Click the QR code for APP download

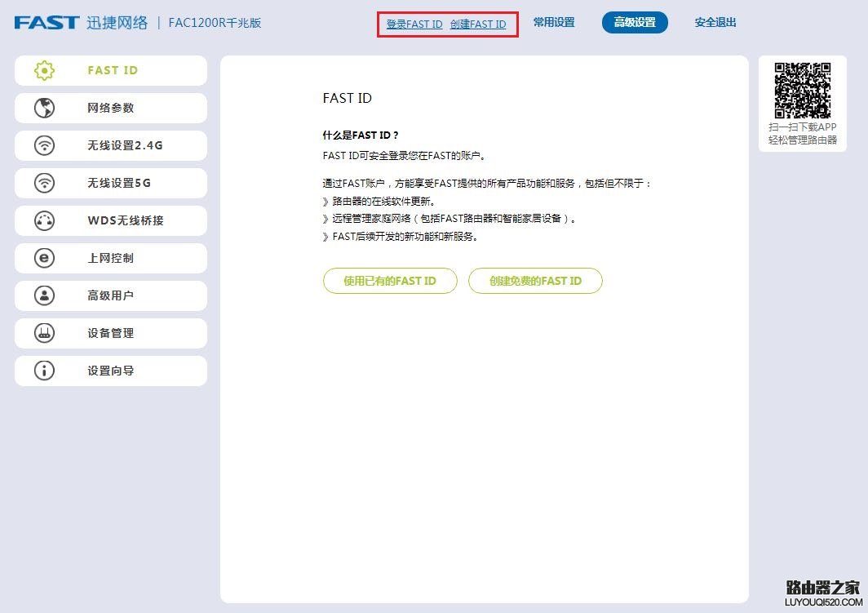coord(802,91)
